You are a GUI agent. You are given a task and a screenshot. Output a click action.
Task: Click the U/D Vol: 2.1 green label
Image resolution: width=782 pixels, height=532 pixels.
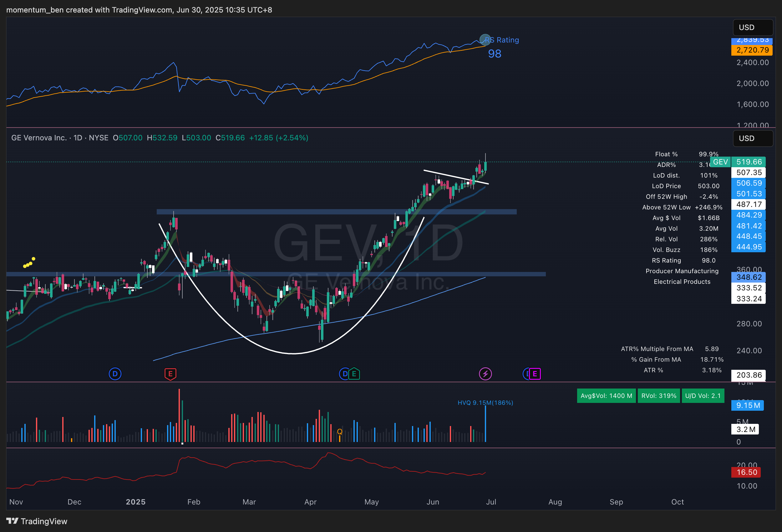coord(703,396)
